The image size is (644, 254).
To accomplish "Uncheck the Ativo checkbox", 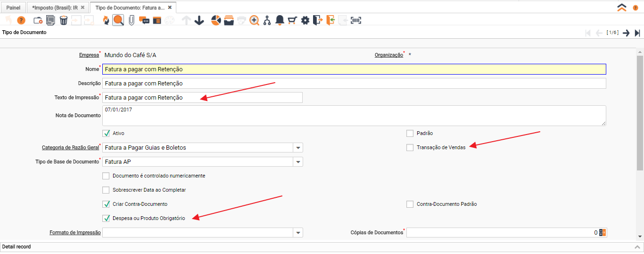I will click(x=106, y=133).
